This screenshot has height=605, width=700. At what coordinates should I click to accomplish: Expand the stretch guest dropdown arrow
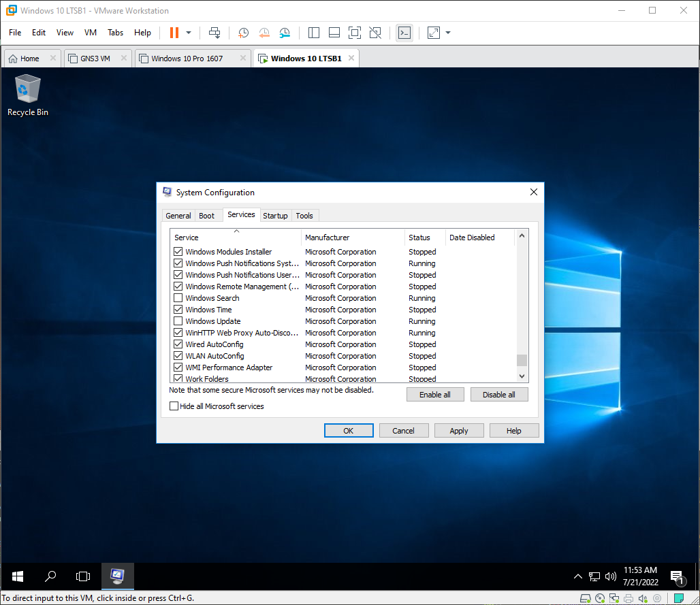click(448, 33)
